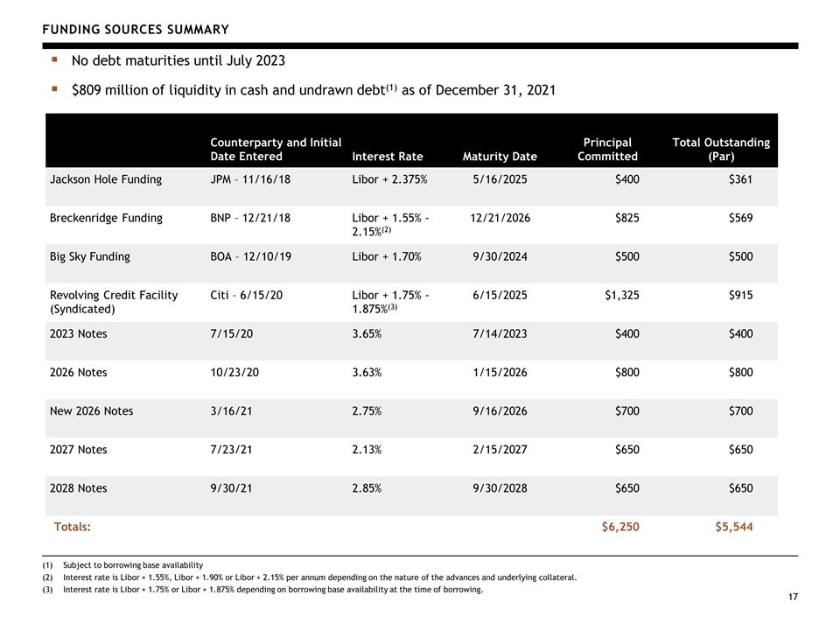This screenshot has width=840, height=630.
Task: Select the 2023 Notes row label
Action: point(78,333)
